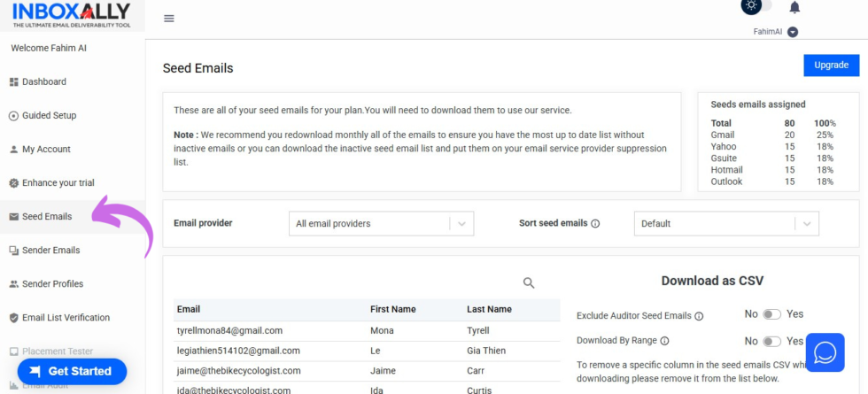Click the first name Mona cell
868x394 pixels.
tap(382, 331)
